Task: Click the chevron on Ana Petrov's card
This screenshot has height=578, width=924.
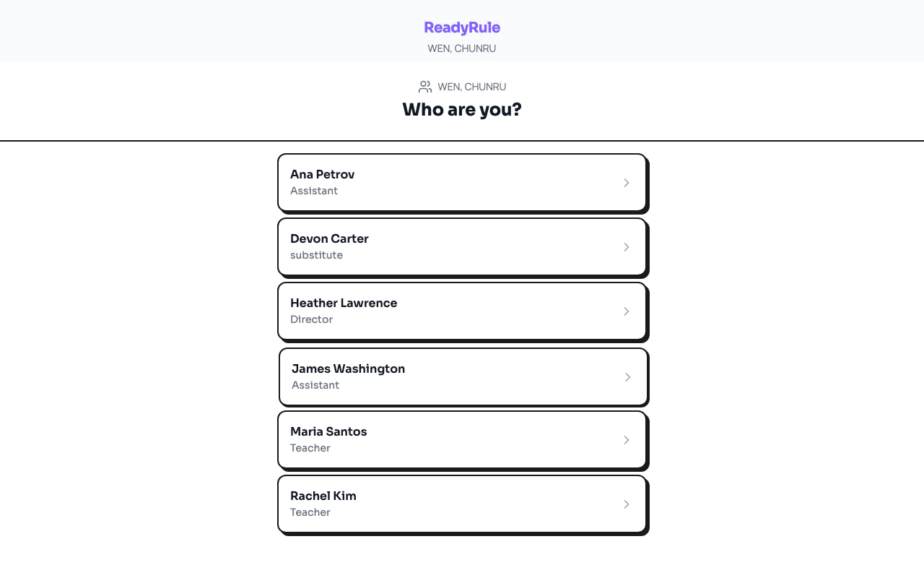Action: 626,182
